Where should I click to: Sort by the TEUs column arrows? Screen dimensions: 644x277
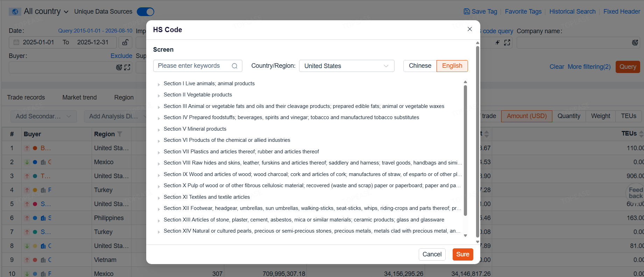click(x=641, y=134)
